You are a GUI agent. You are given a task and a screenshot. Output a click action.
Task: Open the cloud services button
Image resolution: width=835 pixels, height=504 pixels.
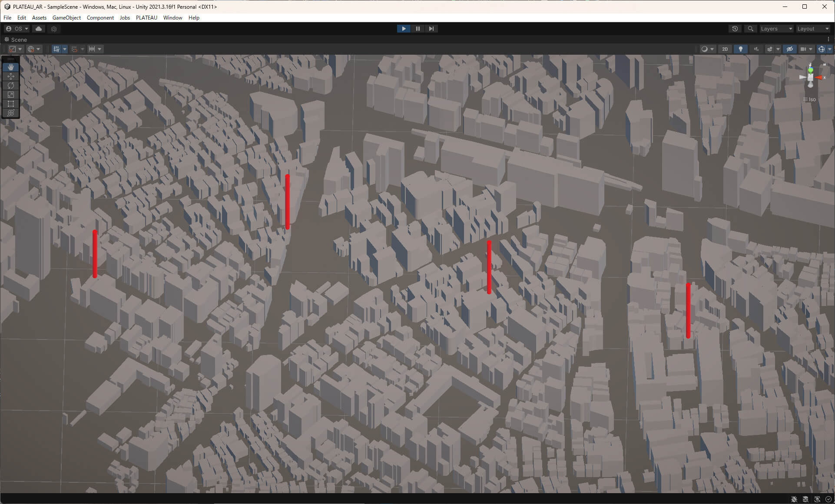point(39,29)
